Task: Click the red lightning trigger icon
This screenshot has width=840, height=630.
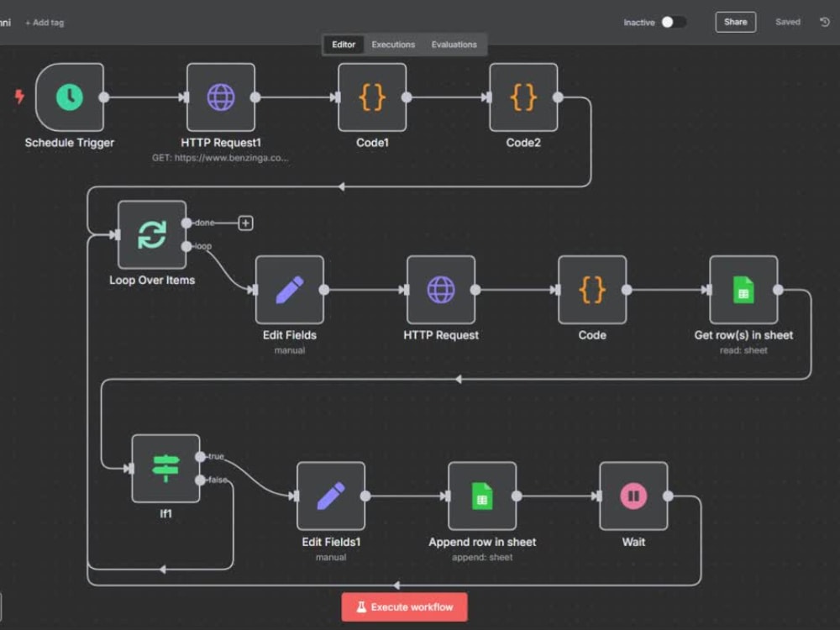Action: [19, 97]
